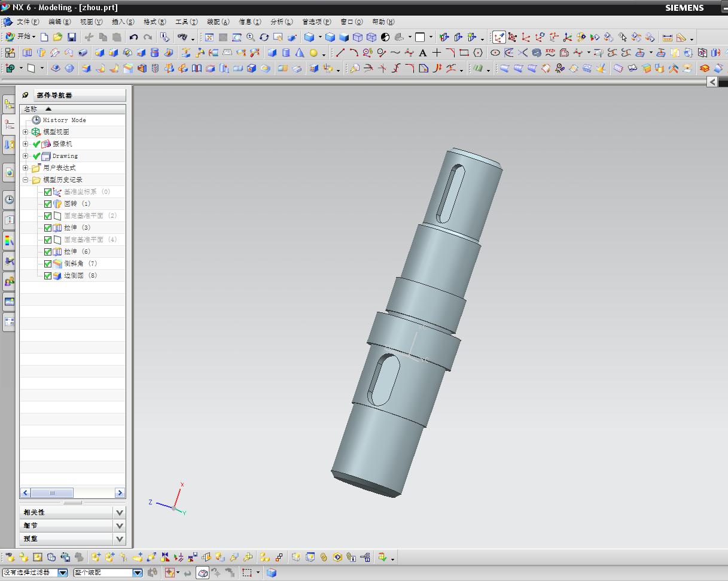The image size is (728, 581).
Task: Click the New file icon
Action: pyautogui.click(x=44, y=37)
